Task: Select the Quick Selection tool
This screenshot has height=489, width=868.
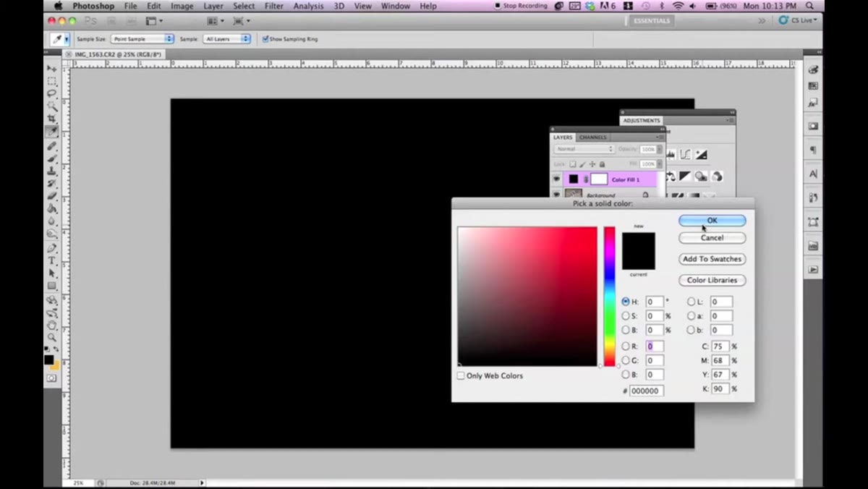Action: coord(52,106)
